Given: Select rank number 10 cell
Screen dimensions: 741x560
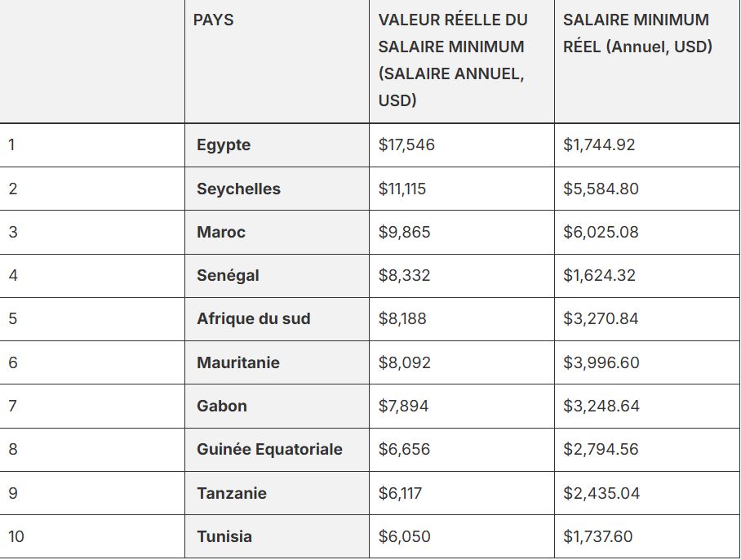Looking at the screenshot, I should tap(16, 536).
